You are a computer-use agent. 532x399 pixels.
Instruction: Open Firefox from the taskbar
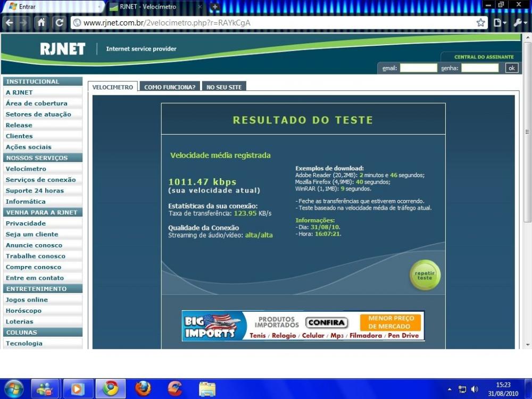143,388
